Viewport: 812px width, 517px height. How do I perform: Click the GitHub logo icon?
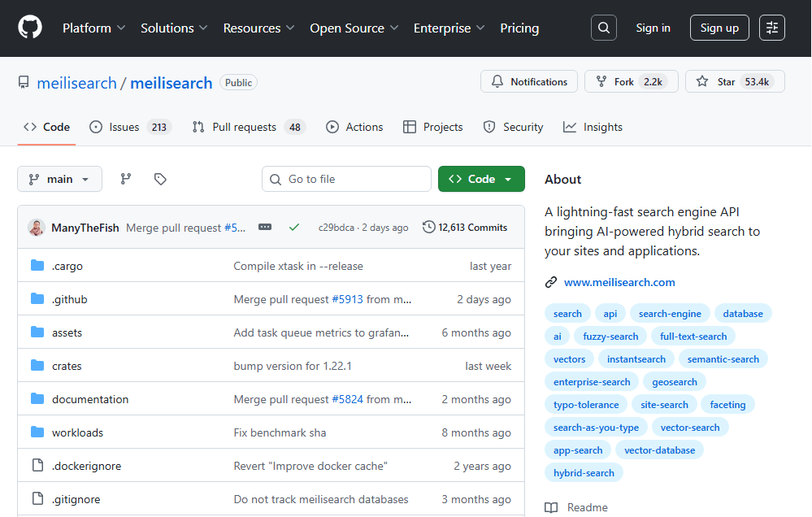coord(30,27)
